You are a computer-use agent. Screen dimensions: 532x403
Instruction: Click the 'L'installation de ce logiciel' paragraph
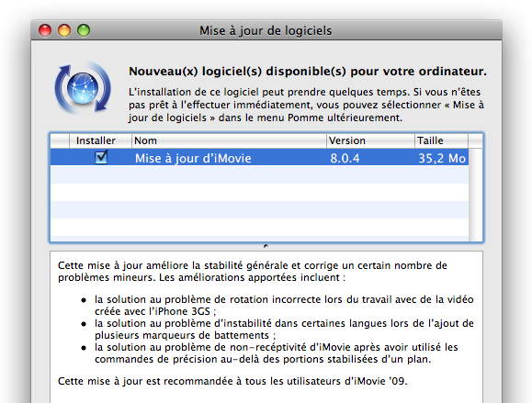[x=306, y=105]
